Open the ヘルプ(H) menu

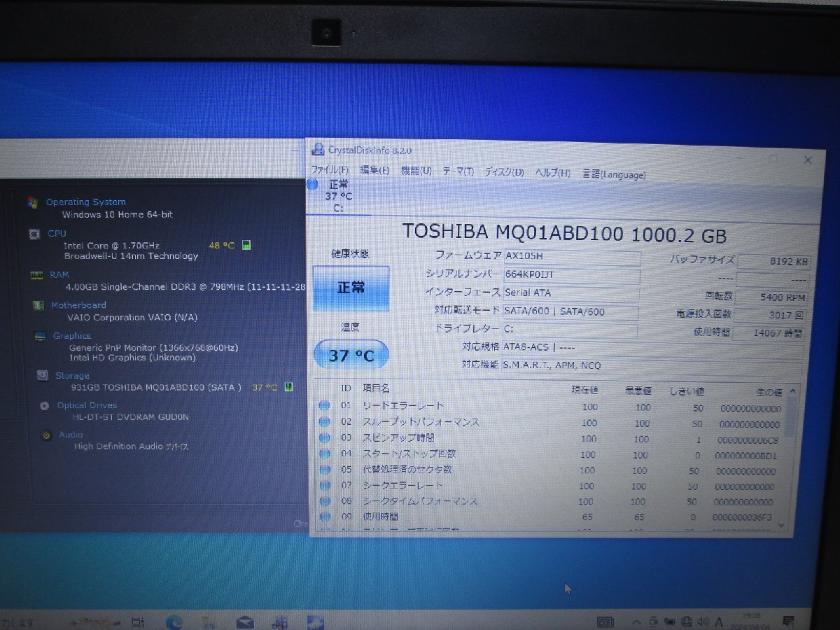552,173
